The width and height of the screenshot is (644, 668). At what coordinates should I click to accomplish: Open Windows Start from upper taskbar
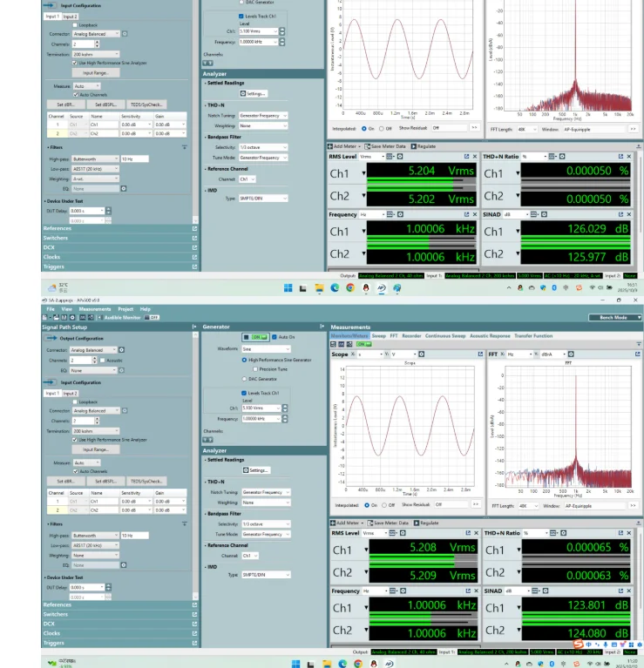coord(288,288)
